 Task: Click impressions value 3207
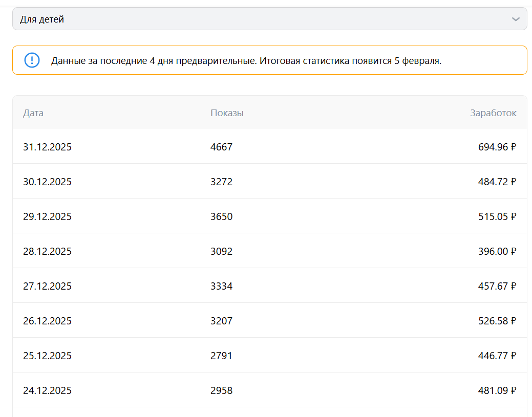221,321
